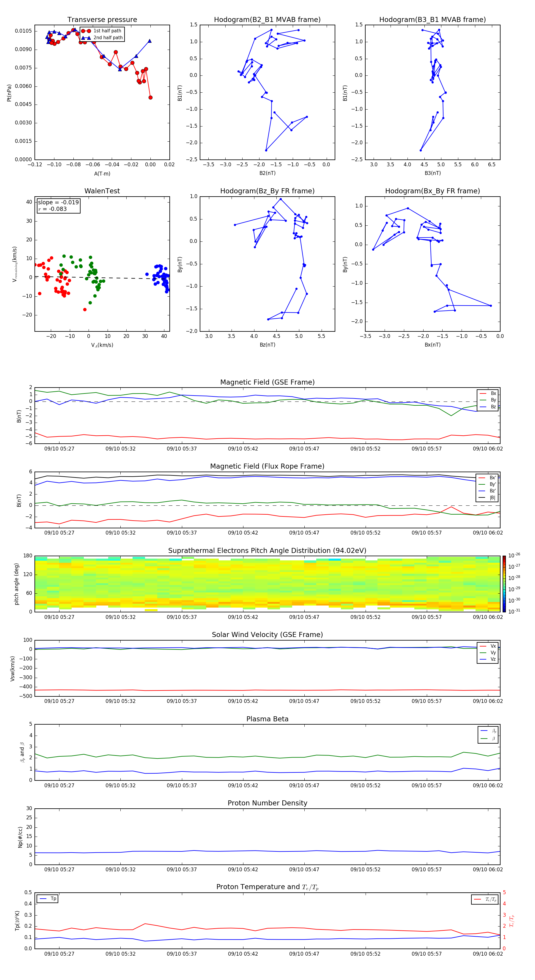Click the "Magnetic Field (Flux Rope Frame)" title

tap(267, 467)
